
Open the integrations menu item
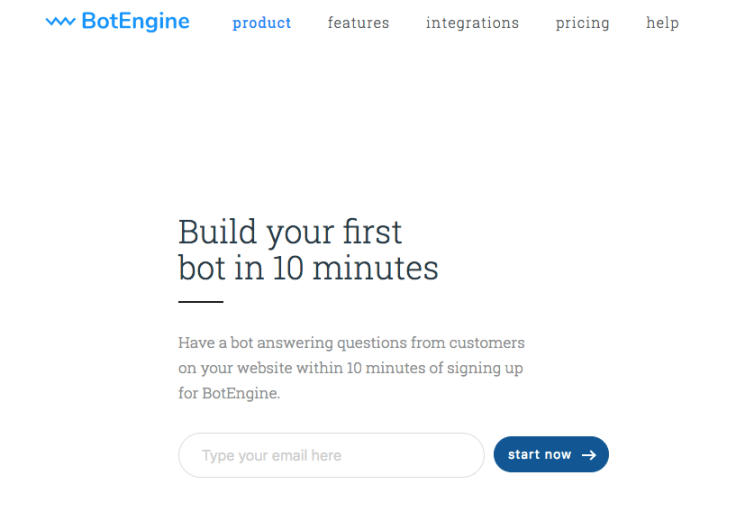[472, 23]
